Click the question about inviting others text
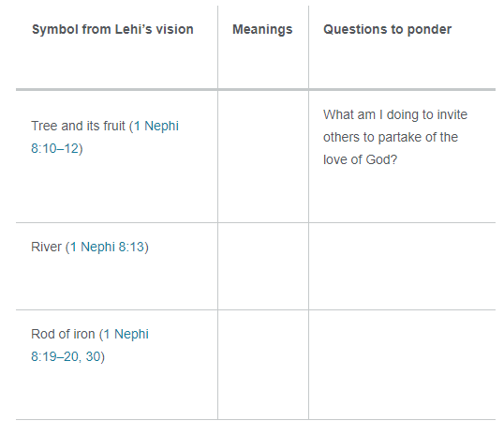Screen dimensions: 504x436 pyautogui.click(x=395, y=137)
